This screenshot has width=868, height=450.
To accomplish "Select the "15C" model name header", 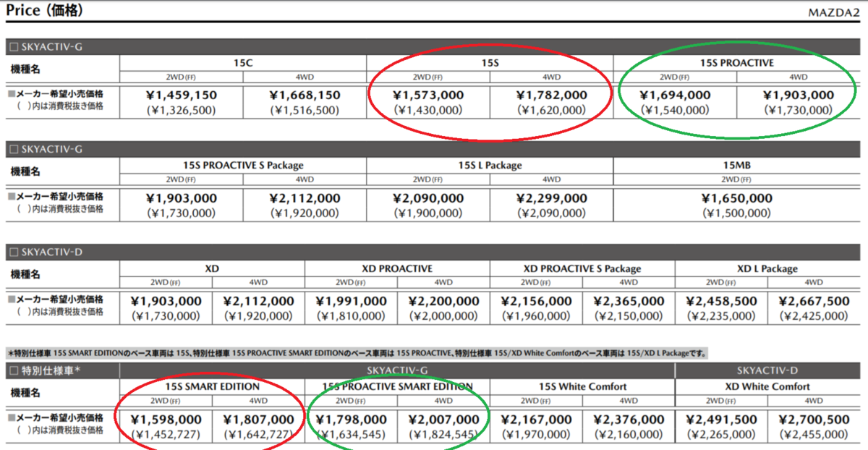I will [243, 63].
